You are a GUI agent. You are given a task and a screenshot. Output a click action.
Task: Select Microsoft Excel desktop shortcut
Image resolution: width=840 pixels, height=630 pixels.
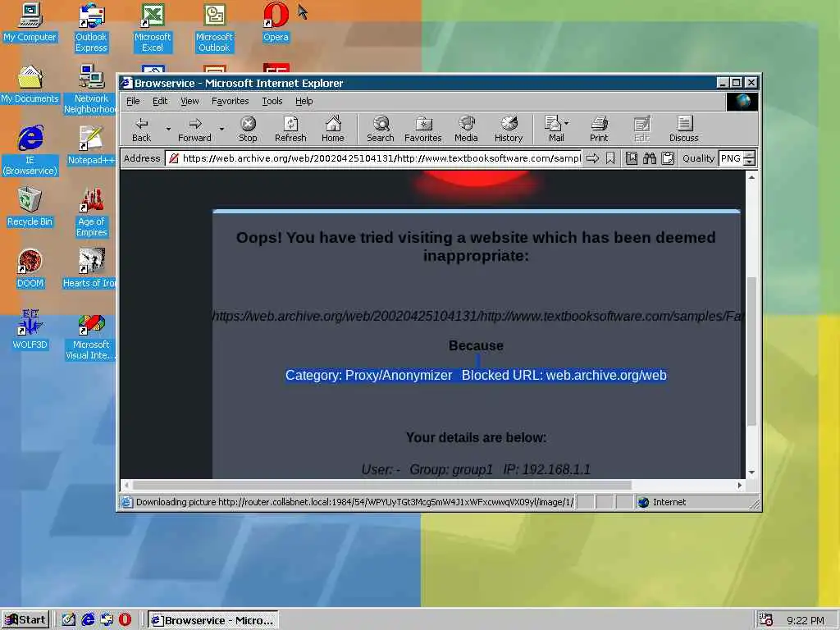point(153,28)
